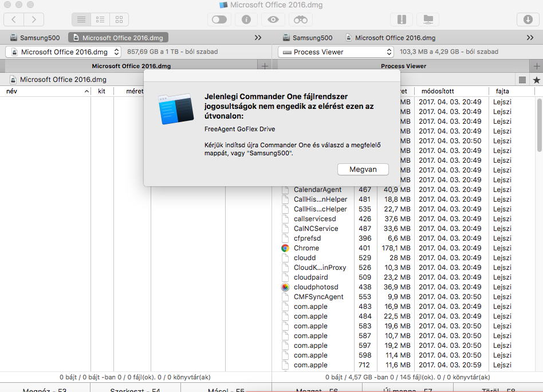
Task: Sort left pane by kit column
Action: point(102,91)
